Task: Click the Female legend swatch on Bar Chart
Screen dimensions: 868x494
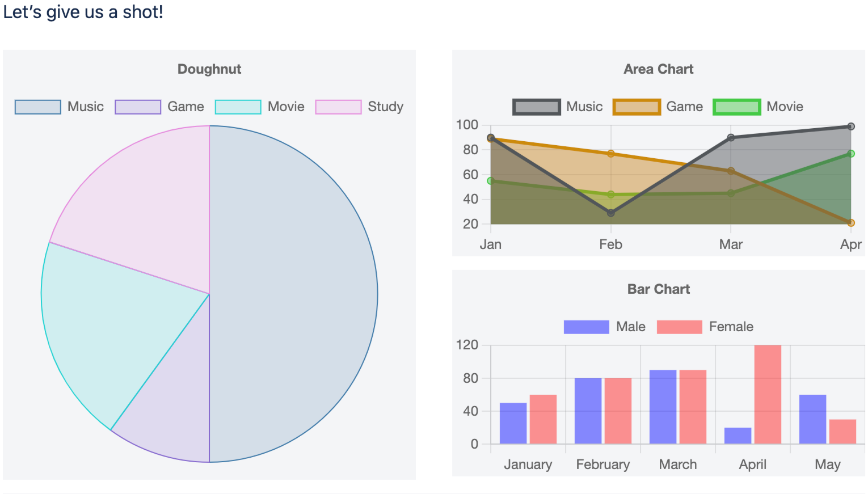Action: 679,327
